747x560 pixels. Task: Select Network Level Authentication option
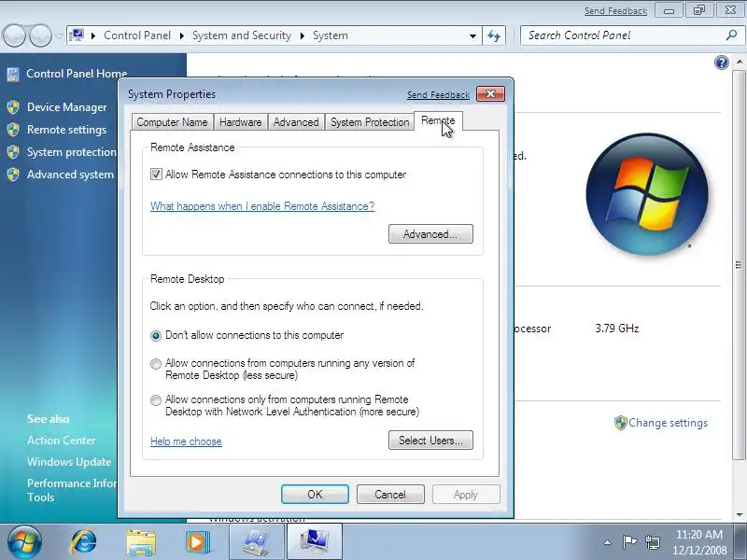[x=156, y=400]
